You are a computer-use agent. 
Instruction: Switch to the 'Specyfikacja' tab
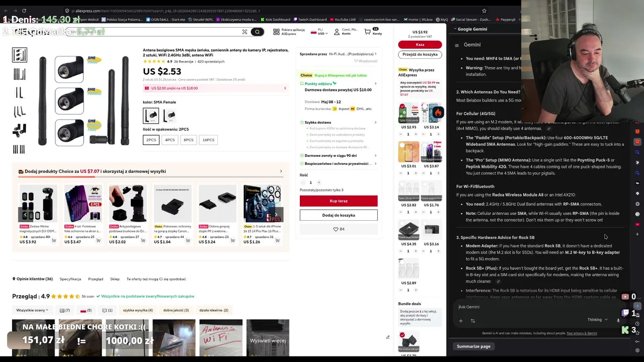pyautogui.click(x=70, y=279)
